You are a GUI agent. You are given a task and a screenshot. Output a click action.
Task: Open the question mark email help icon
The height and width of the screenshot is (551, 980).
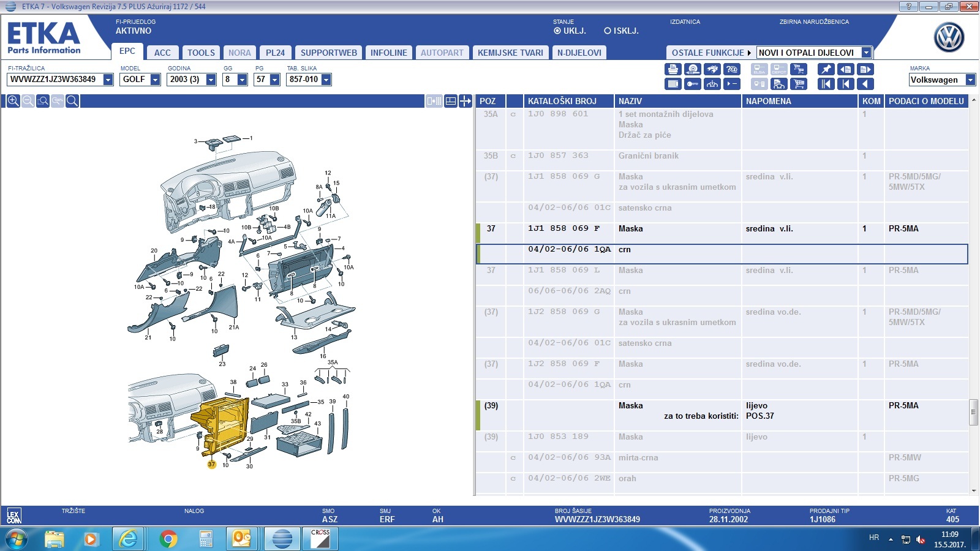732,69
